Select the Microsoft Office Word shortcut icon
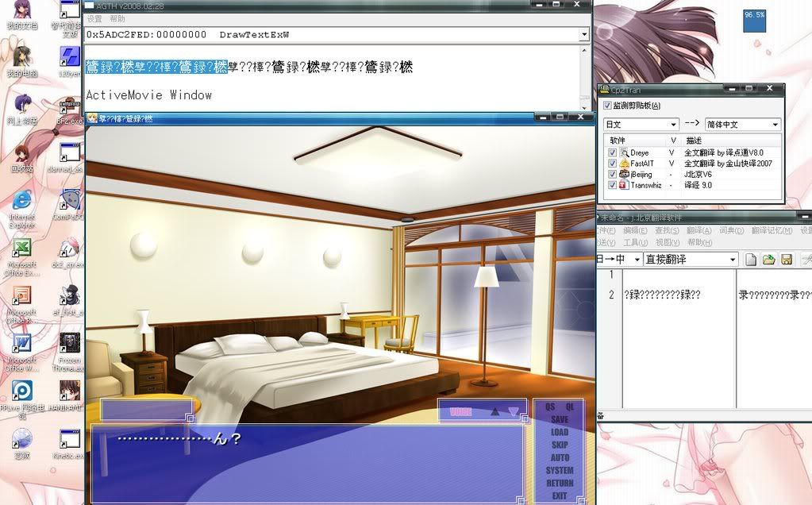 21,344
